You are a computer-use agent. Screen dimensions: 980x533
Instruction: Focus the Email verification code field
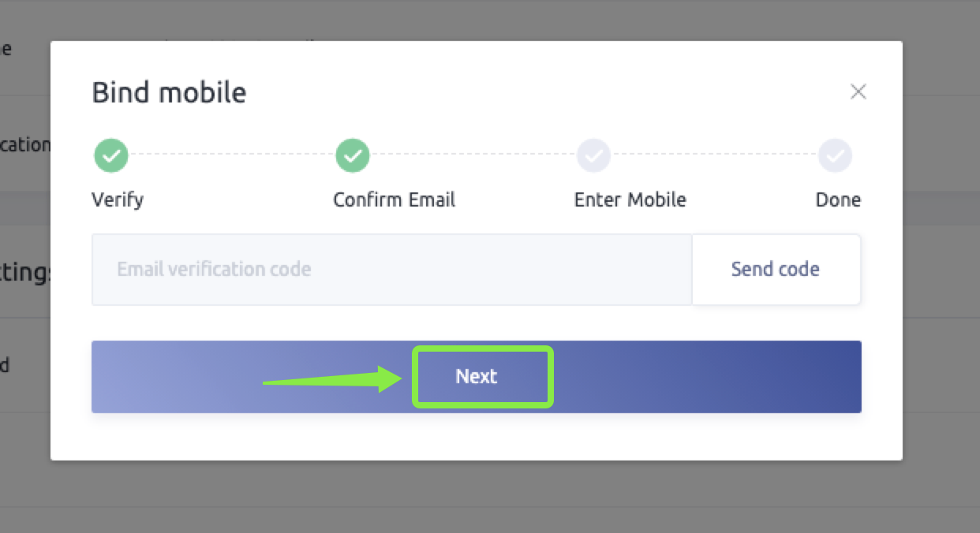[x=391, y=269]
